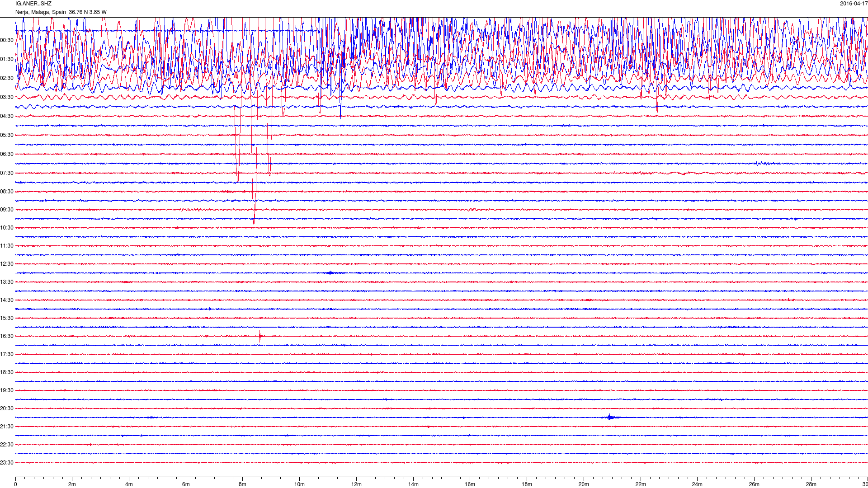The height and width of the screenshot is (488, 868).
Task: Click the 08:30 time label
Action: tap(7, 192)
